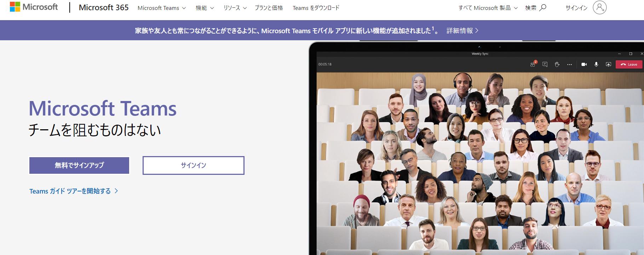Click the Together mode participants image
Screen dimensions: 644x255
click(x=480, y=164)
